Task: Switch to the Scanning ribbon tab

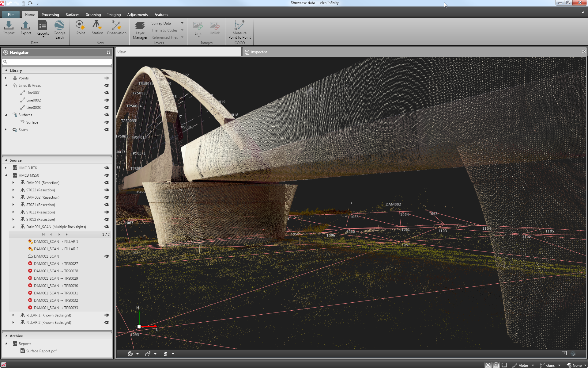Action: click(x=93, y=15)
